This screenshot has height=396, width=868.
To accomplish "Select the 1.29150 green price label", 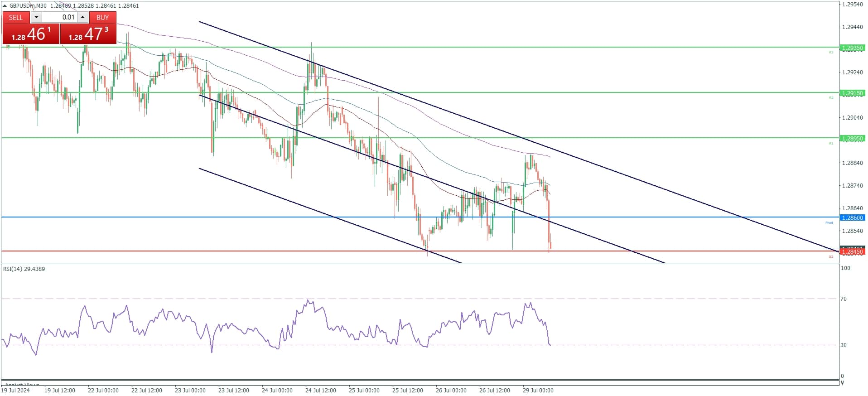I will click(x=852, y=93).
